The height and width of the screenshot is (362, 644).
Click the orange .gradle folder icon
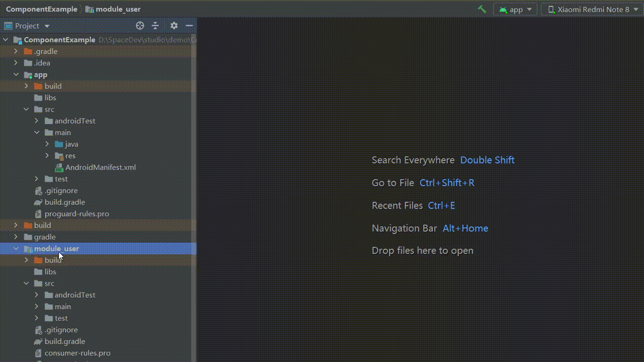click(x=28, y=51)
